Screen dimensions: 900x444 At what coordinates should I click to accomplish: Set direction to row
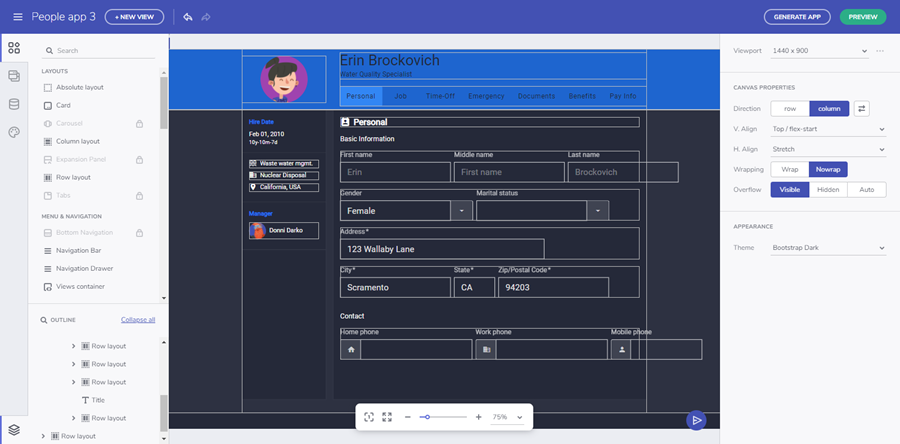coord(789,109)
